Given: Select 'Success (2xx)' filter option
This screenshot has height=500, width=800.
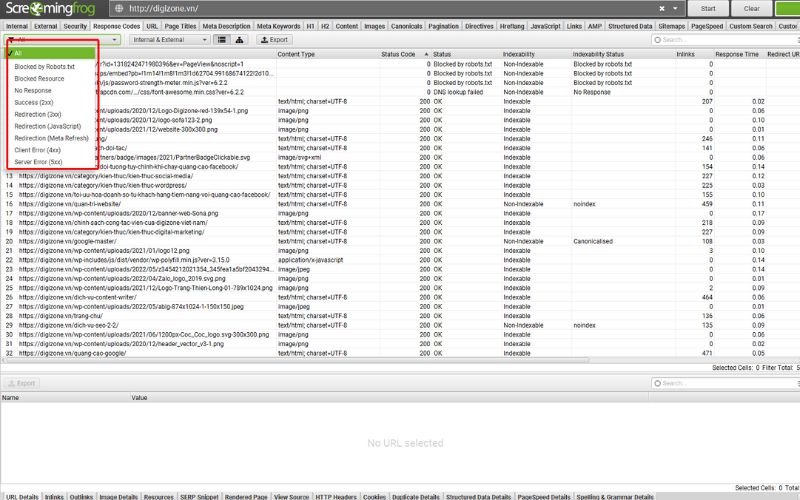Looking at the screenshot, I should (34, 103).
